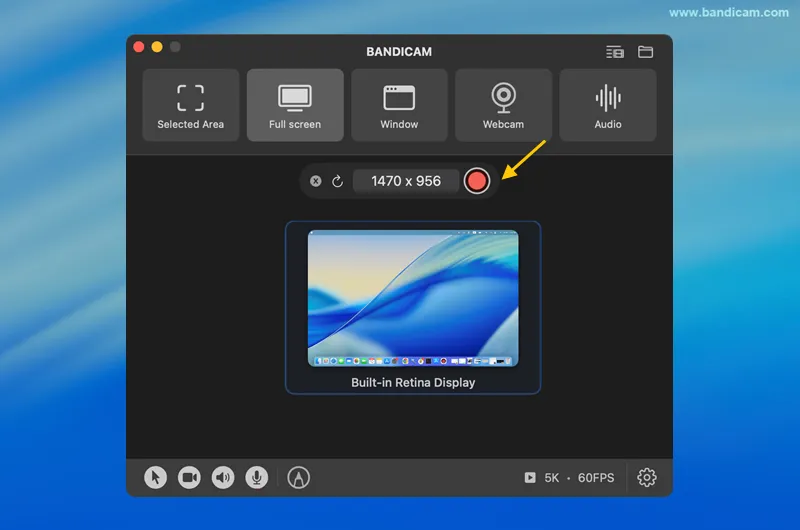
Task: Toggle microphone recording
Action: (x=257, y=477)
